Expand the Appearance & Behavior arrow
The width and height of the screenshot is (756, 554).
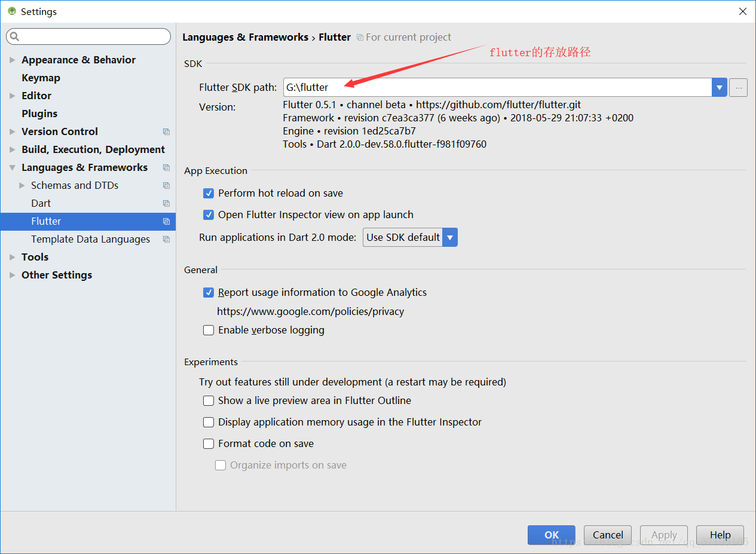pyautogui.click(x=12, y=60)
